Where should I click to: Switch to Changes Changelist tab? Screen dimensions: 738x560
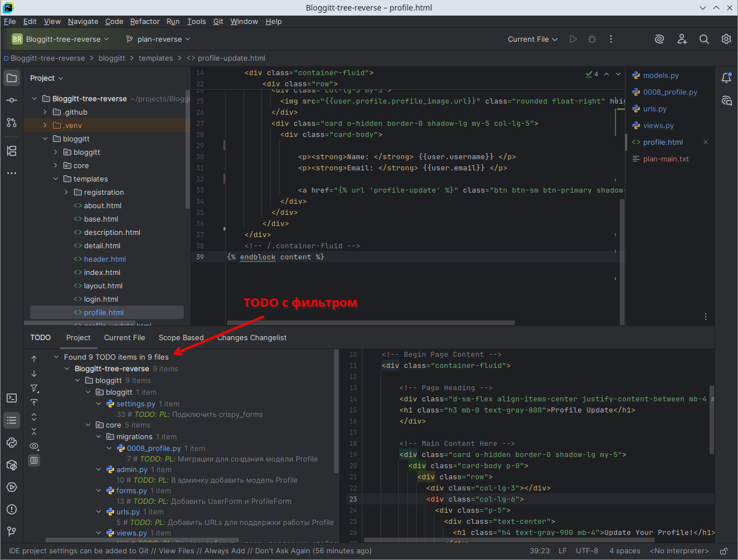[252, 337]
